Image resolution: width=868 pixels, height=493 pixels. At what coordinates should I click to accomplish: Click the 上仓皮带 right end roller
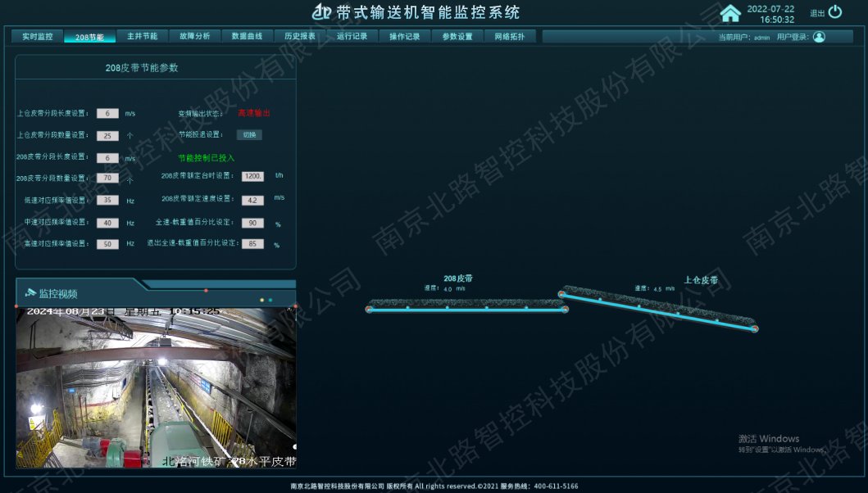coord(754,329)
